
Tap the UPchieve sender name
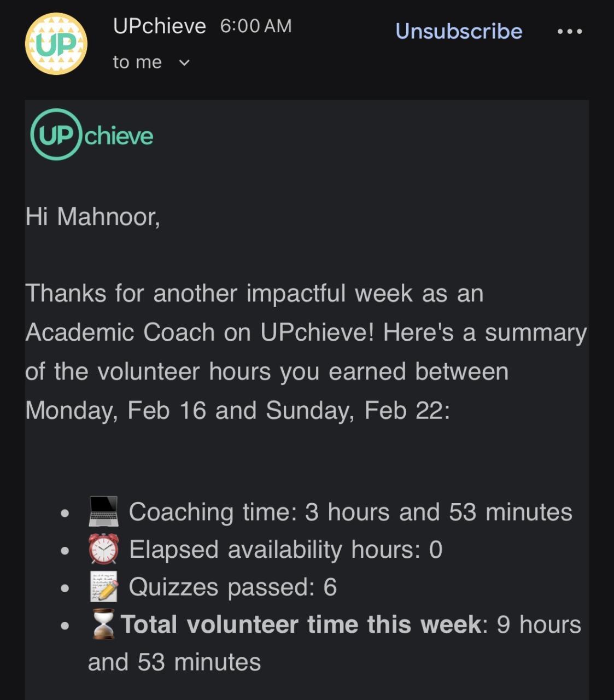coord(159,26)
